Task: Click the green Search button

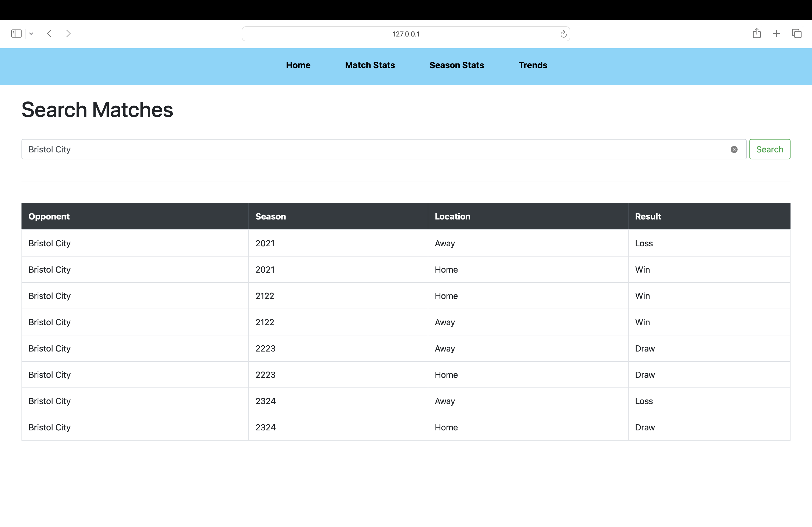Action: point(769,149)
